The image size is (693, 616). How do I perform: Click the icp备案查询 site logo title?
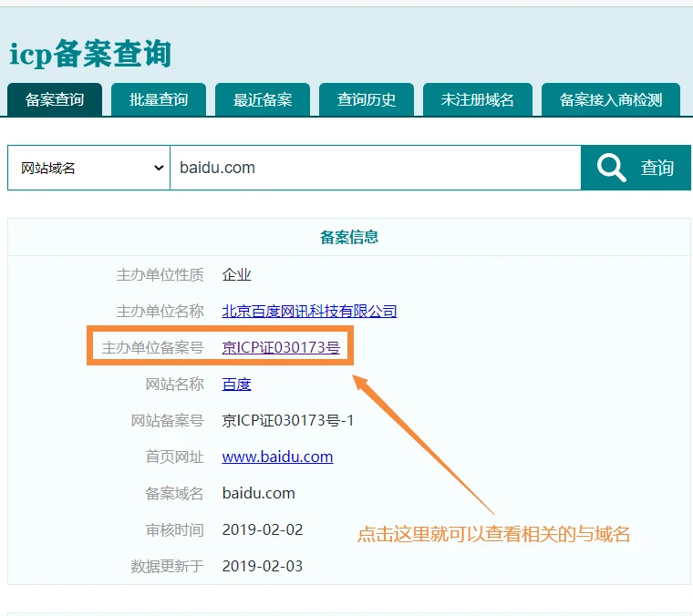[90, 54]
